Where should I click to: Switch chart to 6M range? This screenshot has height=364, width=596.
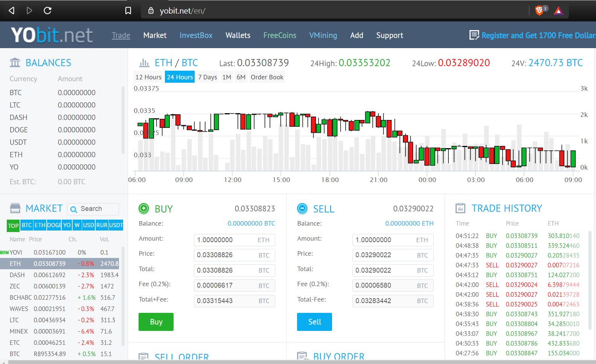pyautogui.click(x=241, y=77)
